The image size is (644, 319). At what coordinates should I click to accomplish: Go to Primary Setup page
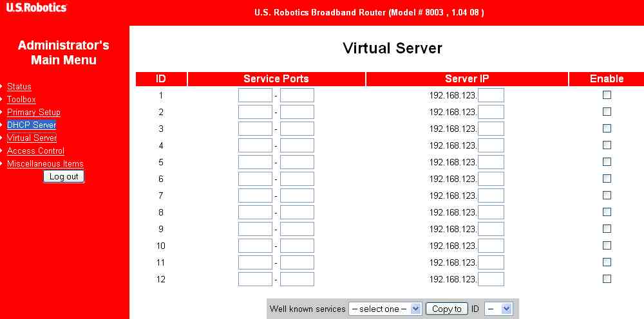coord(33,113)
